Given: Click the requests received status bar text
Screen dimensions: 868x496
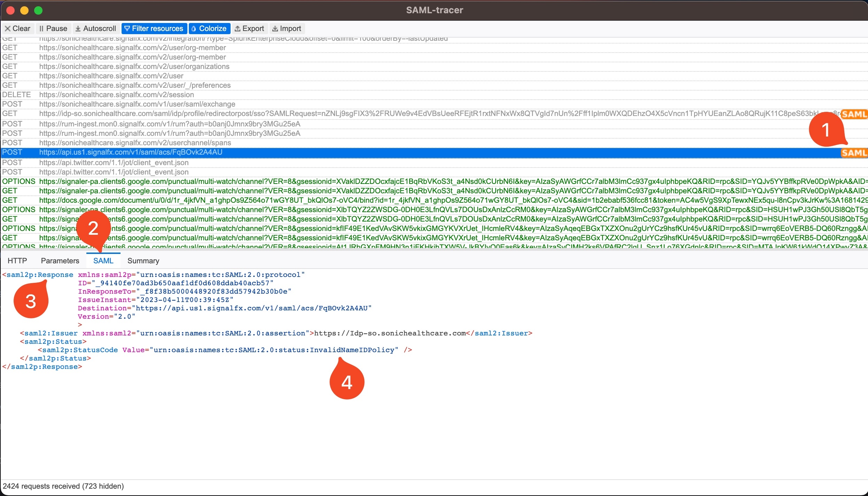Looking at the screenshot, I should coord(63,486).
